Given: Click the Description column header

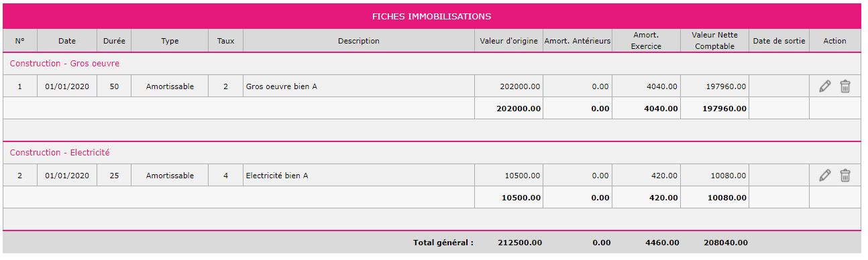Looking at the screenshot, I should click(359, 41).
